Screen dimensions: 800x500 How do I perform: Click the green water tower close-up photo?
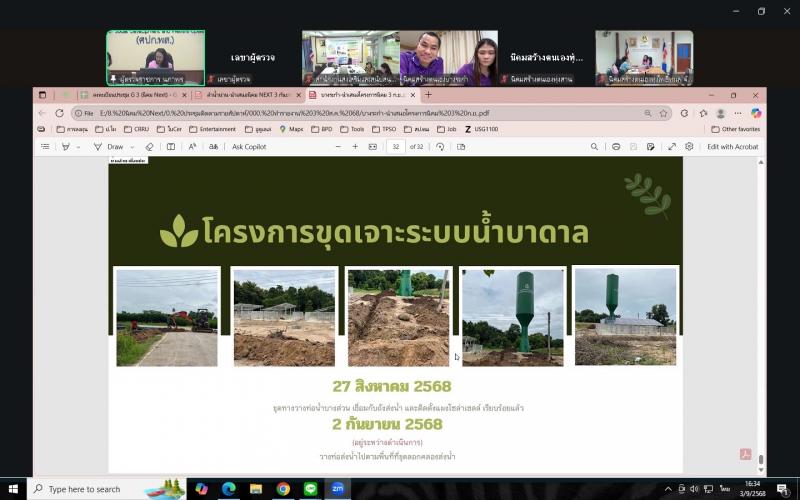513,317
